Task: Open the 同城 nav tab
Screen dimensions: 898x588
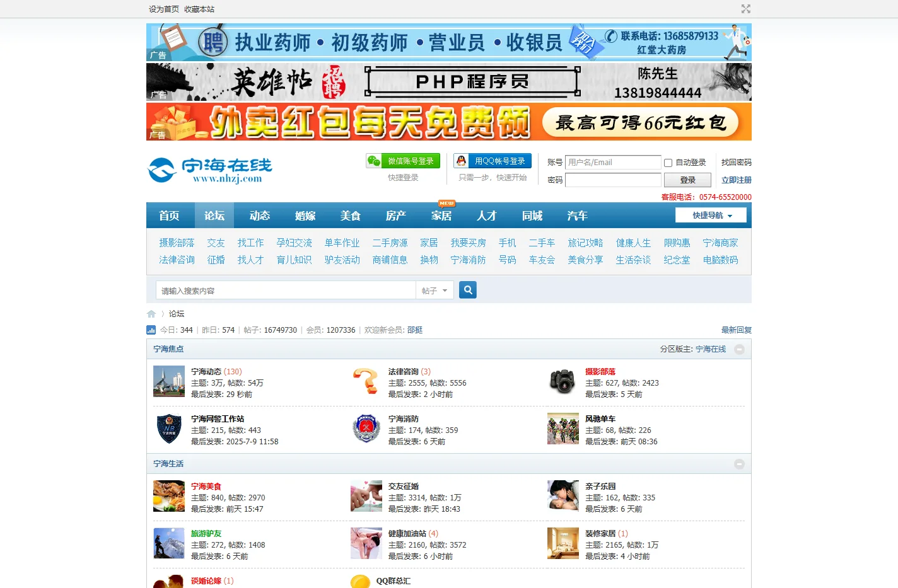Action: tap(532, 216)
